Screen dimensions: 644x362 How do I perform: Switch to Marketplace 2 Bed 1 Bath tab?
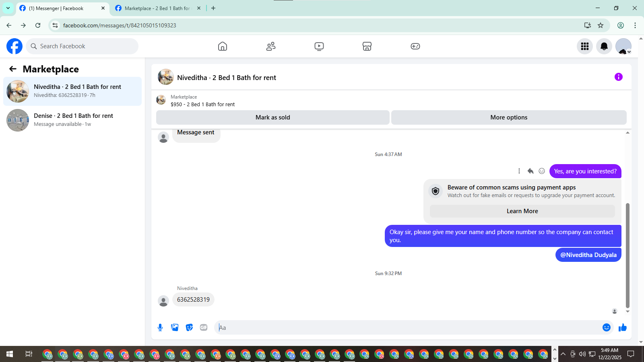(x=157, y=8)
